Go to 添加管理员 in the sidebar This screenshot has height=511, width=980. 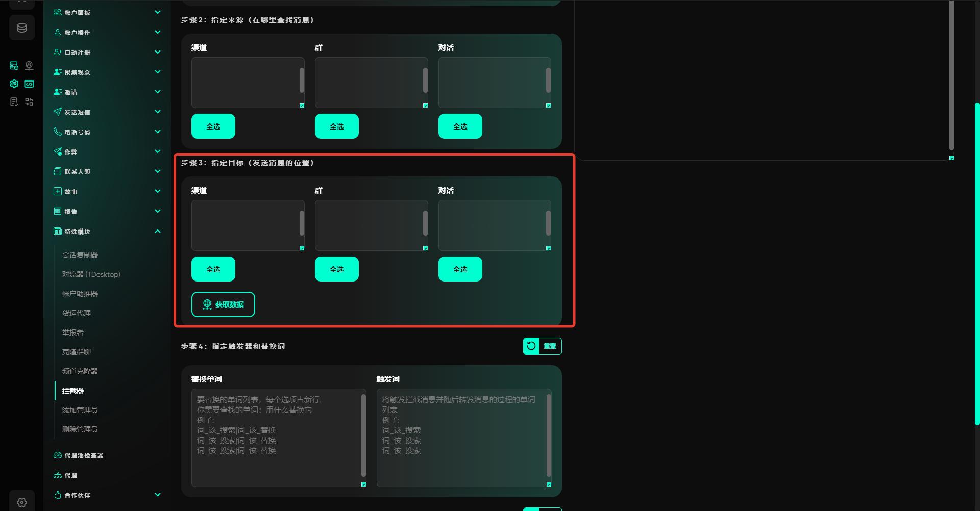(x=80, y=410)
